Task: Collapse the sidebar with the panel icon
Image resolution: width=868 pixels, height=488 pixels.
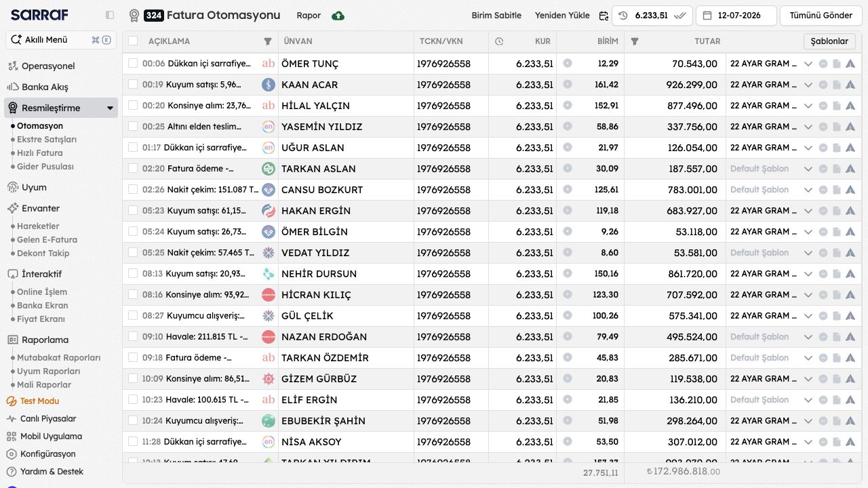Action: [x=110, y=15]
